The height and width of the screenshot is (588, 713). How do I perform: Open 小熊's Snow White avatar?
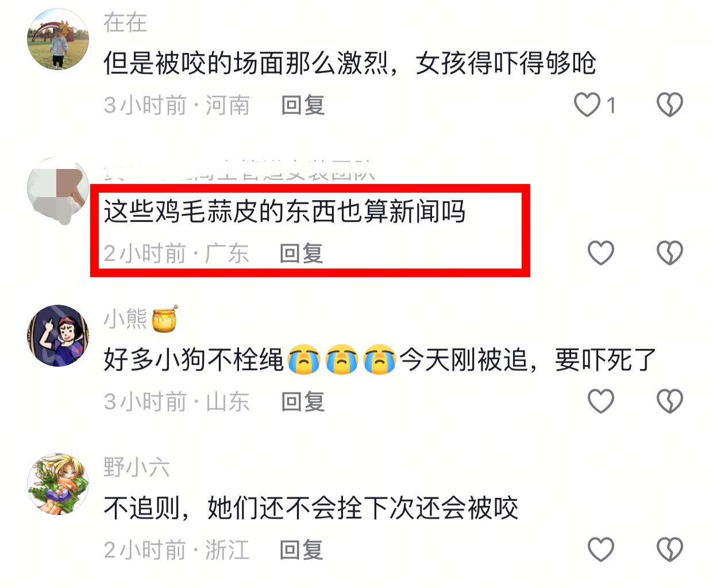(58, 336)
